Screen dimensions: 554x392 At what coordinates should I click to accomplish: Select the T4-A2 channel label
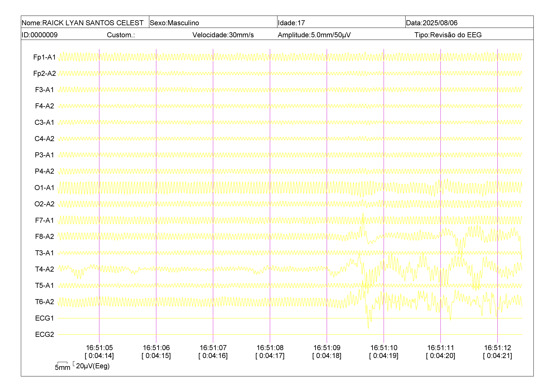click(44, 269)
